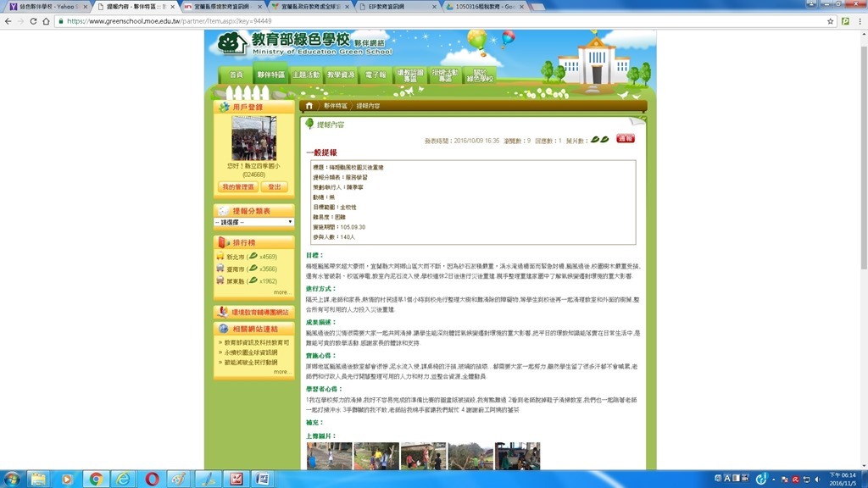Close the active 提報內容 tab
Image resolution: width=868 pixels, height=488 pixels.
tap(172, 7)
